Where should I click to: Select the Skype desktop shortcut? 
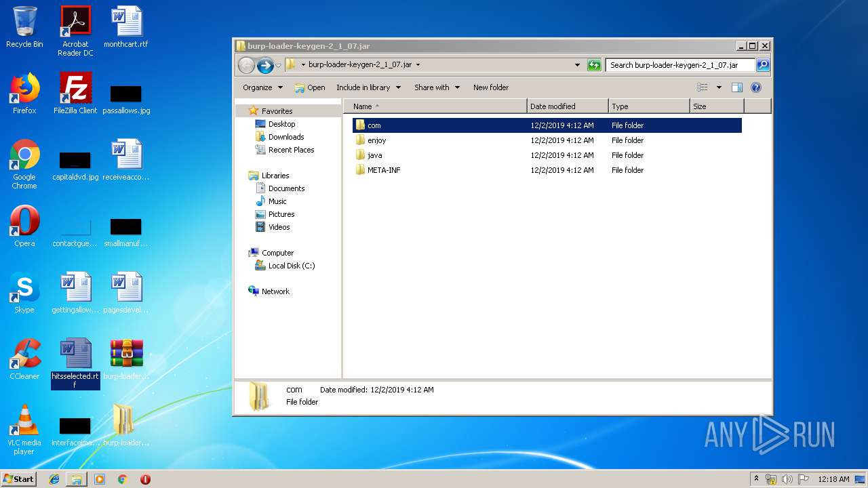pyautogui.click(x=24, y=293)
